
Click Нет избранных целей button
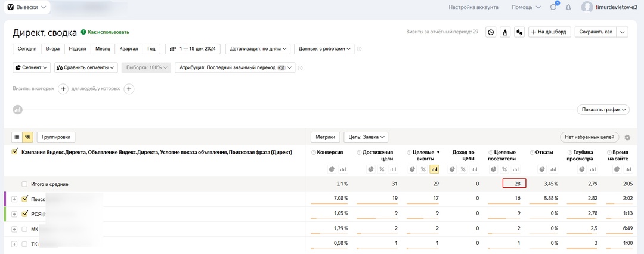(589, 137)
